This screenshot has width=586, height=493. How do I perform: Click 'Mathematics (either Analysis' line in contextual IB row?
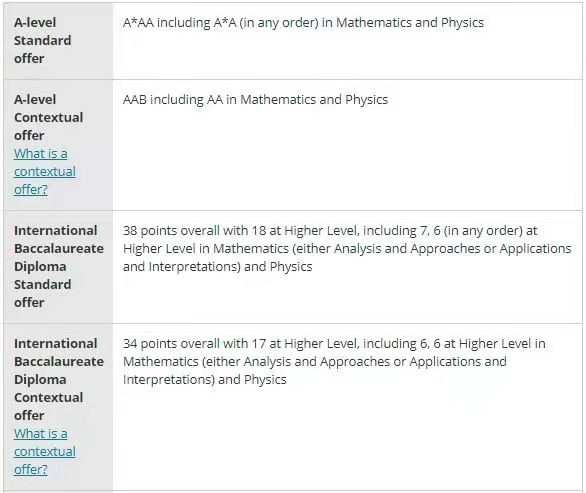click(x=315, y=362)
